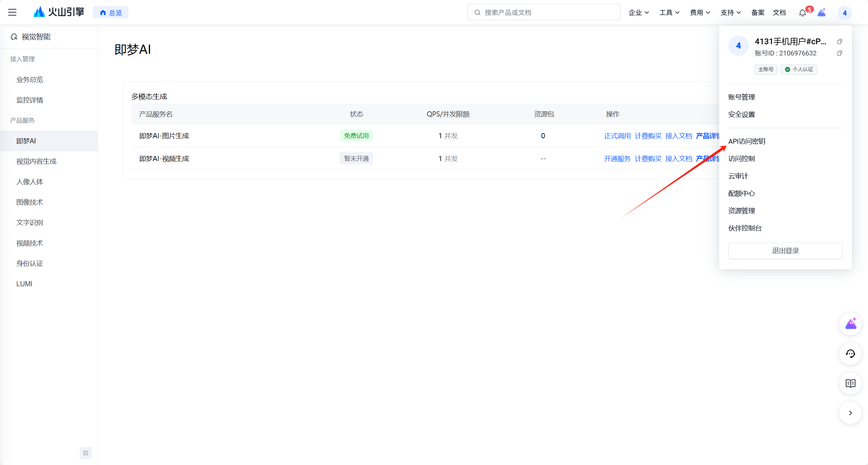The height and width of the screenshot is (465, 868).
Task: Focus the 搜索产品或文档 search field
Action: pos(544,13)
